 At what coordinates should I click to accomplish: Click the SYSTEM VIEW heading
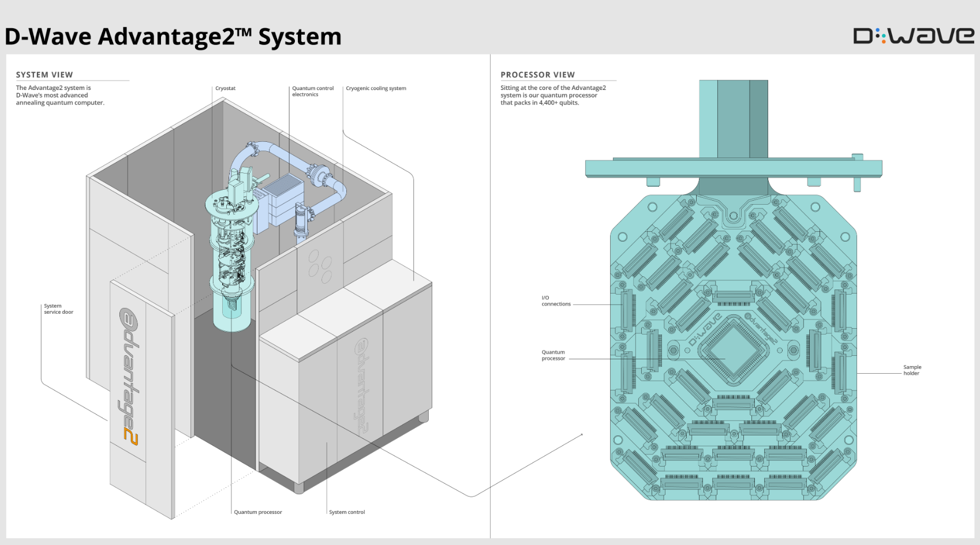tap(44, 75)
